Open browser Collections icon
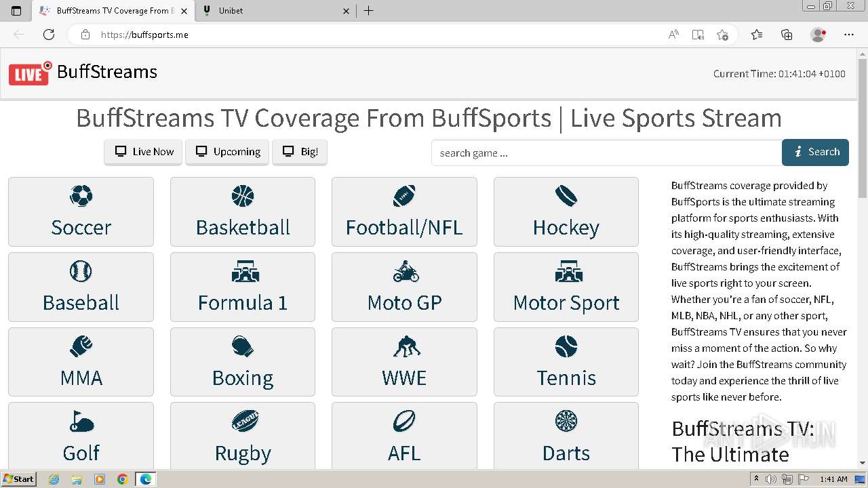Viewport: 868px width, 488px height. coord(787,35)
